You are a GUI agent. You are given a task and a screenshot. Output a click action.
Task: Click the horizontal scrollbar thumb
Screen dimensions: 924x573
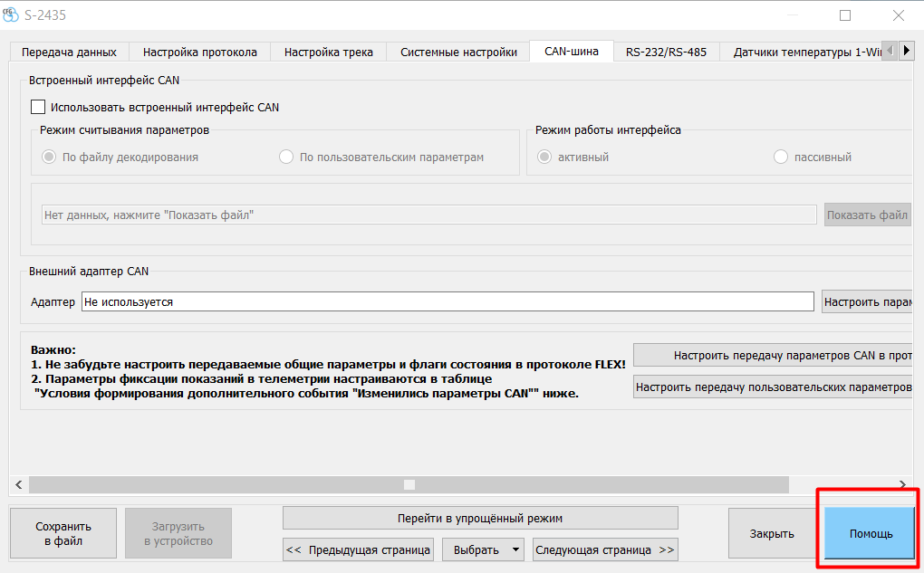[x=409, y=485]
